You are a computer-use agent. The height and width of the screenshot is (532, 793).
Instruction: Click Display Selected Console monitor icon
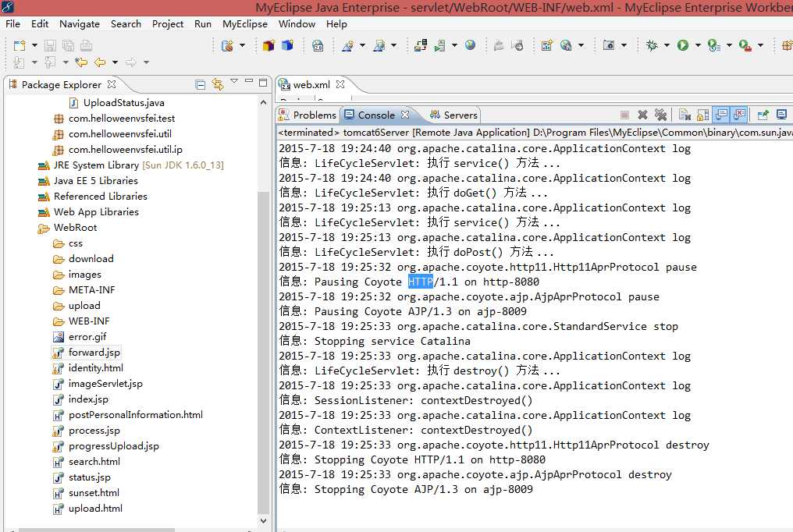click(781, 115)
